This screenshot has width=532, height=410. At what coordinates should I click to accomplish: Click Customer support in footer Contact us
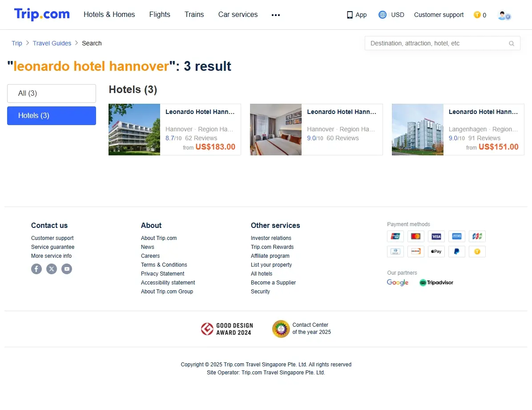(52, 238)
